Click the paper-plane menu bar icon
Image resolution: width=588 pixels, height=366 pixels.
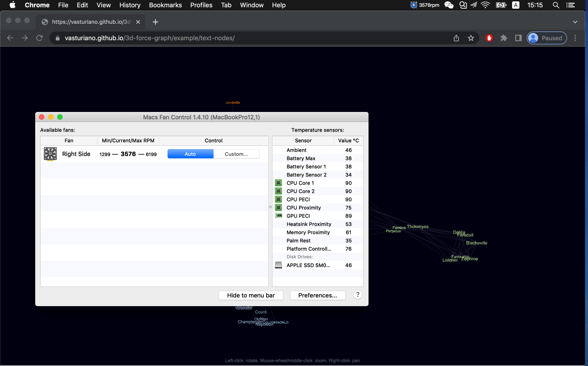[x=474, y=5]
